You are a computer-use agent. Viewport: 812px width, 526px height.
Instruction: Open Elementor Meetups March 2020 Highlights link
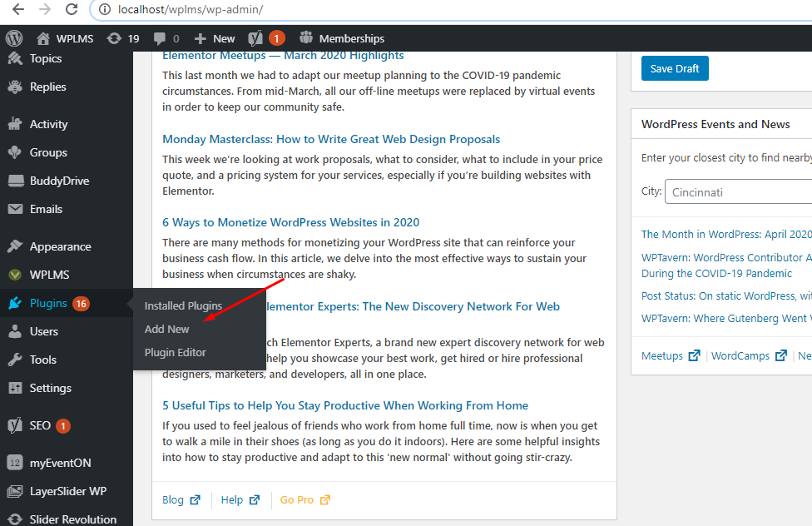tap(283, 56)
